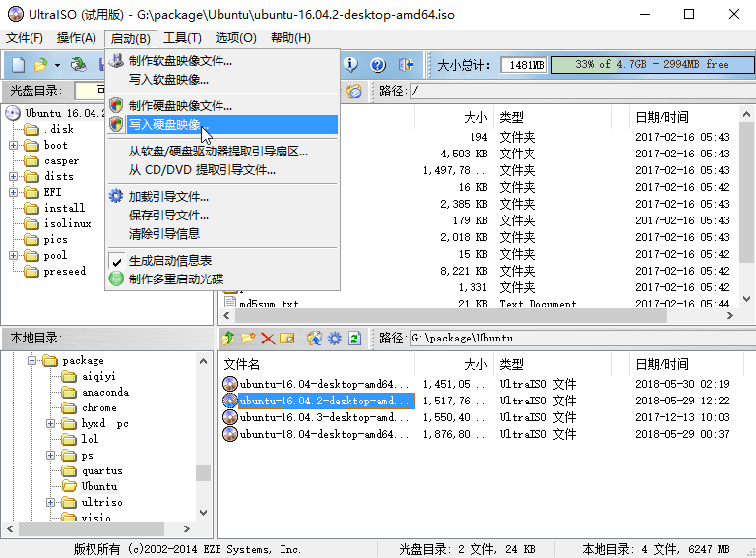
Task: Open the 文件(F) menu
Action: pos(24,38)
